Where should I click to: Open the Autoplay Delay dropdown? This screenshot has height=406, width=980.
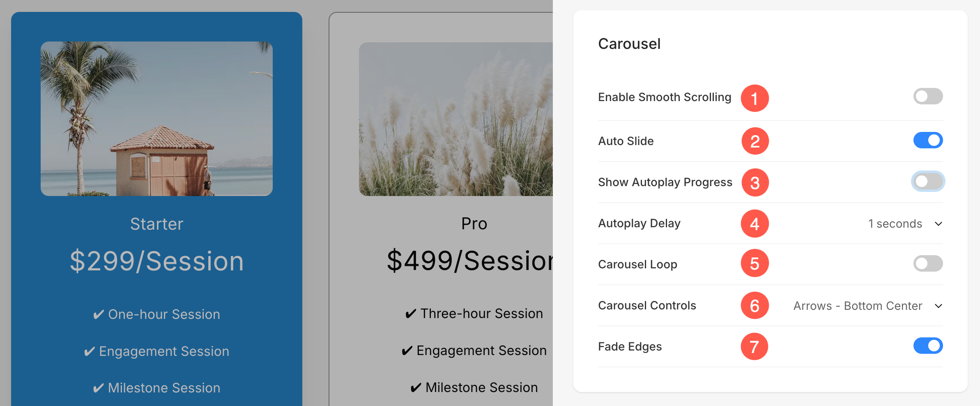[905, 224]
